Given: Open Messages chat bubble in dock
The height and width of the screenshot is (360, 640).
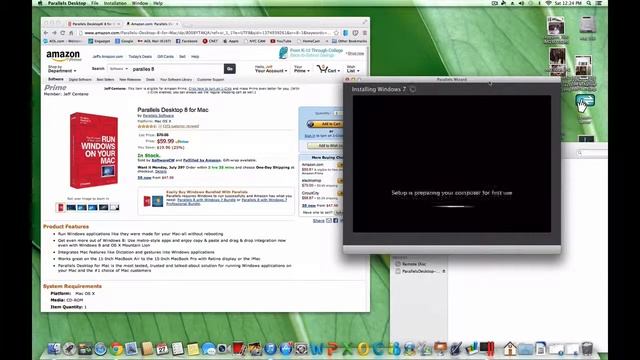Looking at the screenshot, I should [209, 349].
